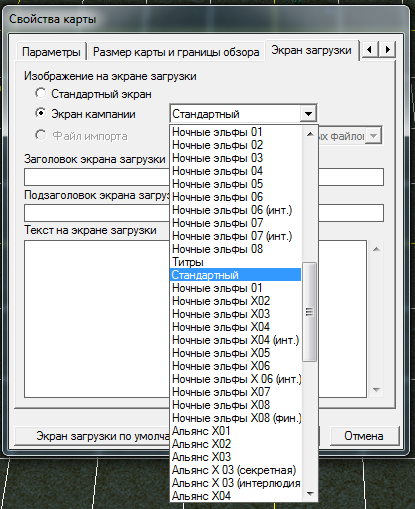Choose 'Ночные эльфы X03' from list
Image resolution: width=415 pixels, height=509 pixels.
pyautogui.click(x=236, y=314)
